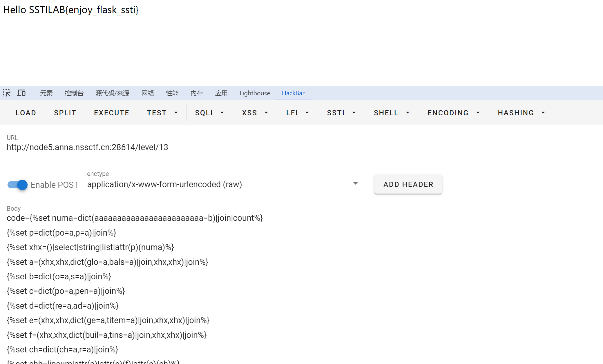Switch to the Lighthouse tab
Viewport: 603px width, 364px height.
click(x=255, y=93)
